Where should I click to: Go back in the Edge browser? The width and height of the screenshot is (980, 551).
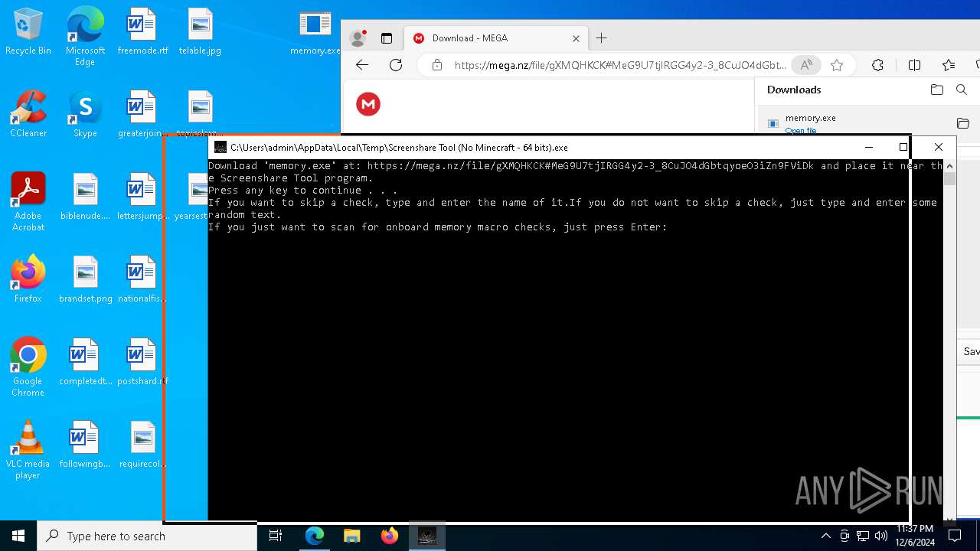pyautogui.click(x=362, y=65)
